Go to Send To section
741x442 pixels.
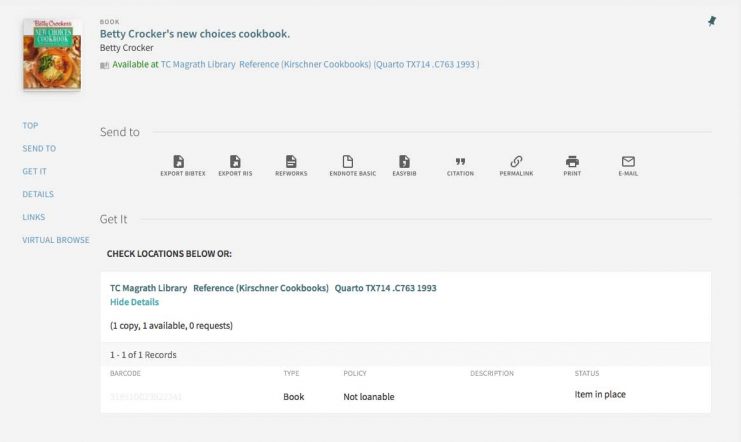point(39,149)
